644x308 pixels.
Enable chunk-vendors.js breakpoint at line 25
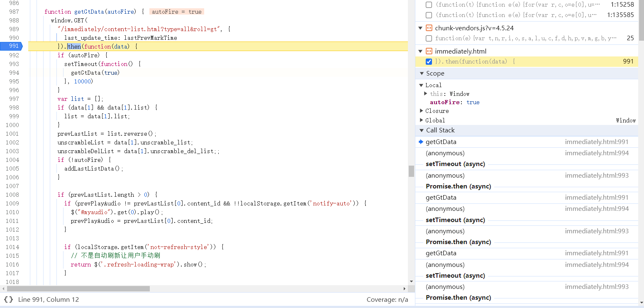click(x=429, y=38)
